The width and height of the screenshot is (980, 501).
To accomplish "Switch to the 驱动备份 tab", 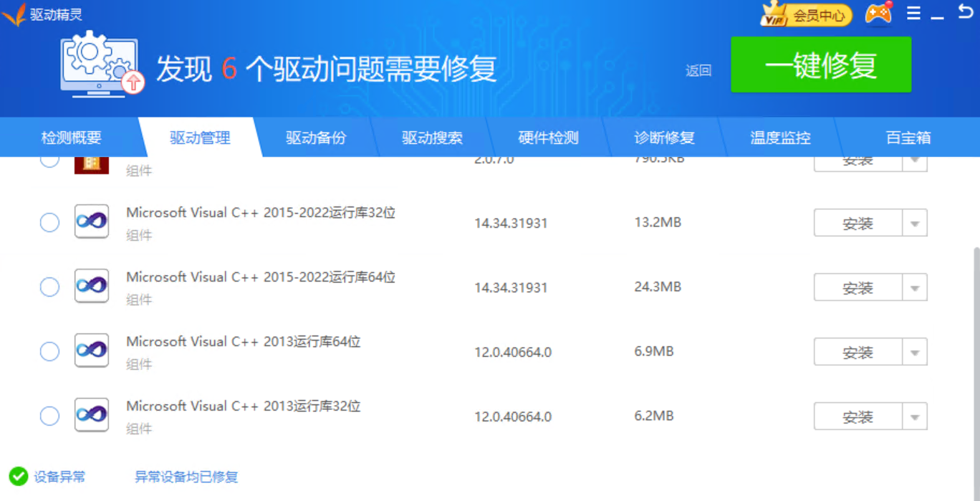I will (x=314, y=138).
